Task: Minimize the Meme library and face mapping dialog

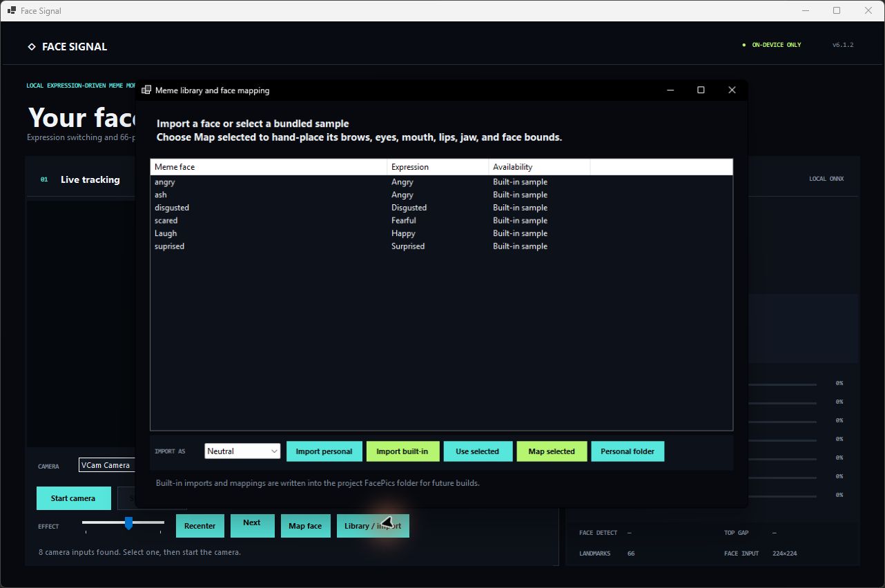Action: pyautogui.click(x=669, y=90)
